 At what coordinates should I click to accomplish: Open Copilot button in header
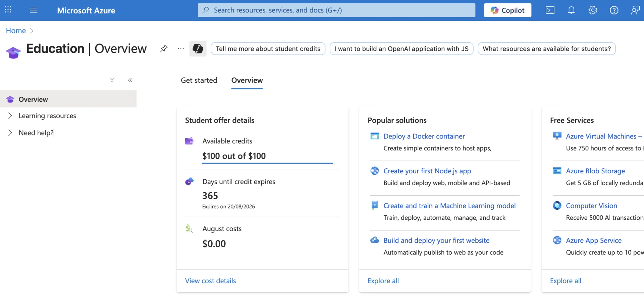pyautogui.click(x=507, y=10)
